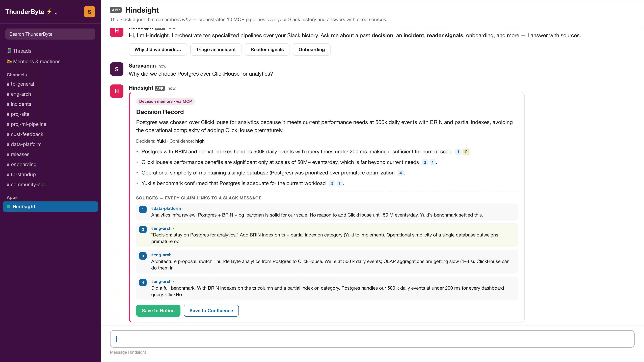Choose the Triage an incident suggestion
Viewport: 644px width, 362px height.
[x=216, y=49]
